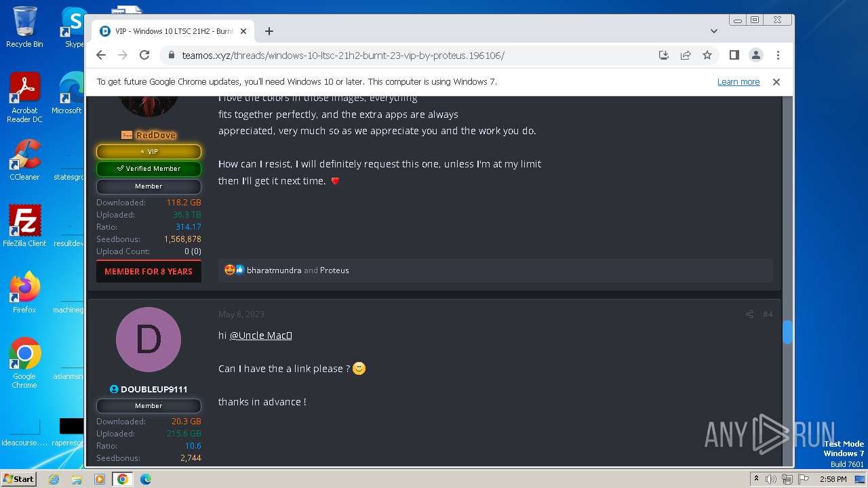Open Windows Media Player from the taskbar

point(100,479)
